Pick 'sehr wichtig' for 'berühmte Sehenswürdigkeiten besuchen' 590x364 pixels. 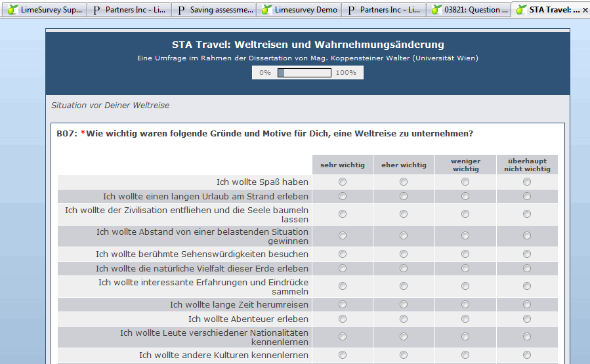(x=343, y=254)
